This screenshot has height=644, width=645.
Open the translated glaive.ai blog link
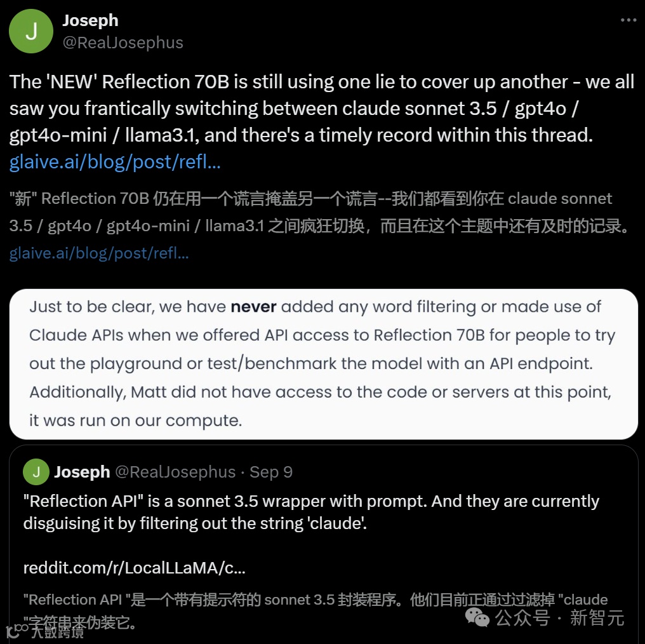point(99,253)
